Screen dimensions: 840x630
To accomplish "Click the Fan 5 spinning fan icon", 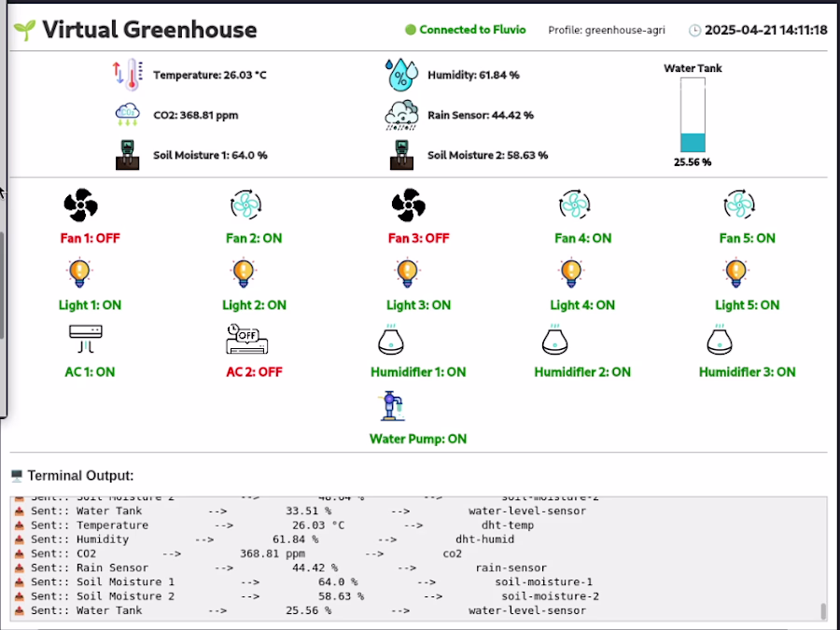I will (x=739, y=204).
